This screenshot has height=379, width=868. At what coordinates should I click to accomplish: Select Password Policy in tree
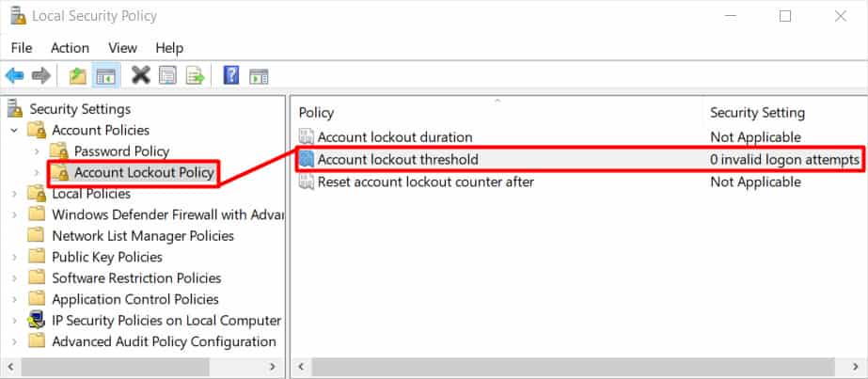[x=122, y=151]
